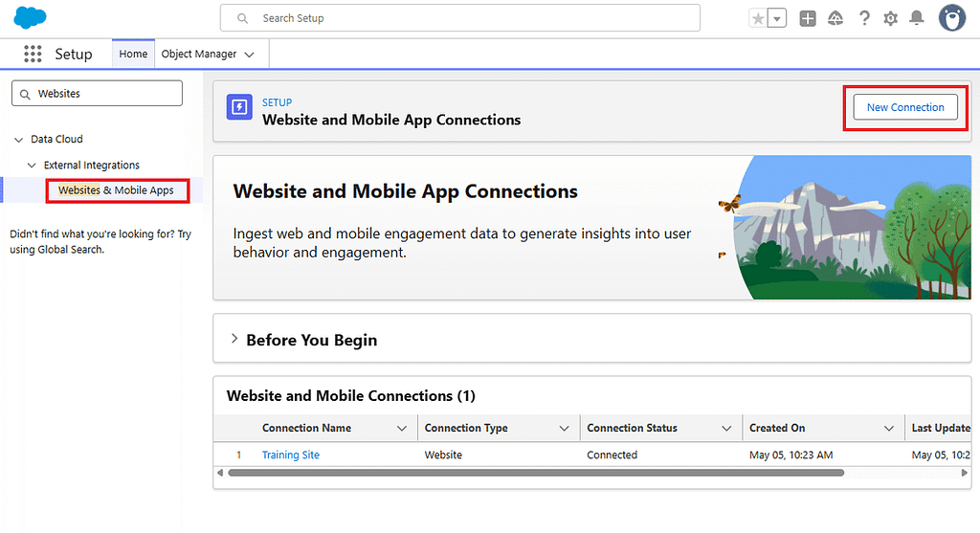Click the Salesforce cloud logo
This screenshot has height=533, width=980.
30,17
